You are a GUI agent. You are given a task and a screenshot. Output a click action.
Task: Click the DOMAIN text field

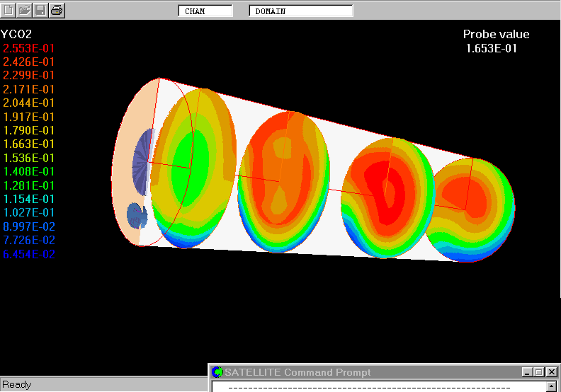tap(301, 11)
